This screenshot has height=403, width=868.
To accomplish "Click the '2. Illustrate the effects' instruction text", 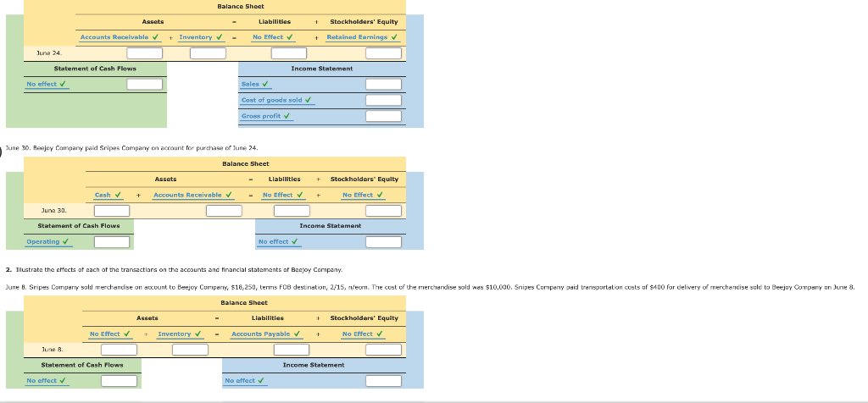I will click(x=175, y=270).
